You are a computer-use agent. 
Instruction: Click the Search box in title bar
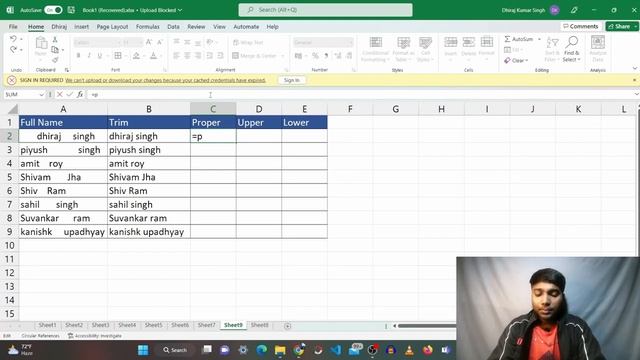point(325,10)
